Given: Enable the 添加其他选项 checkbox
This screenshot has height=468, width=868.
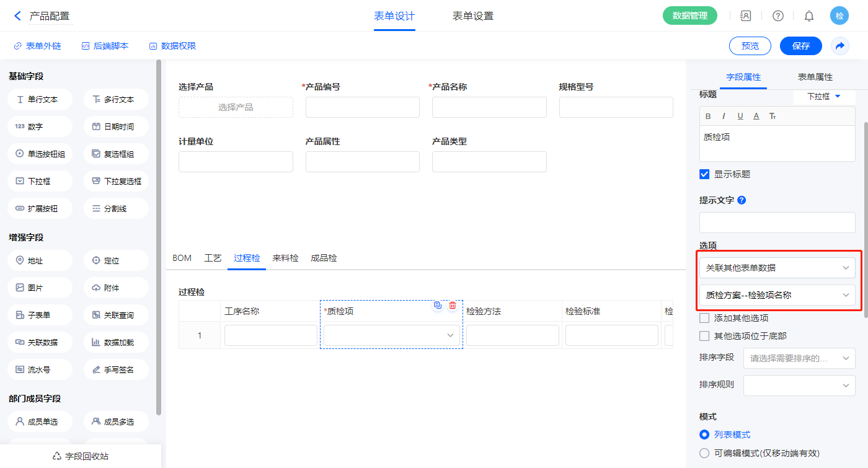Looking at the screenshot, I should coord(704,318).
